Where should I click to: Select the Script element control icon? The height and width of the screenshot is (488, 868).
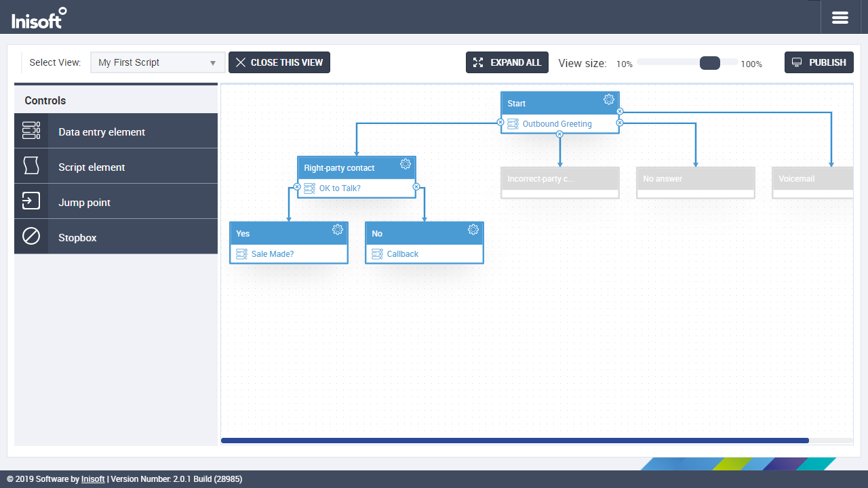pyautogui.click(x=31, y=166)
